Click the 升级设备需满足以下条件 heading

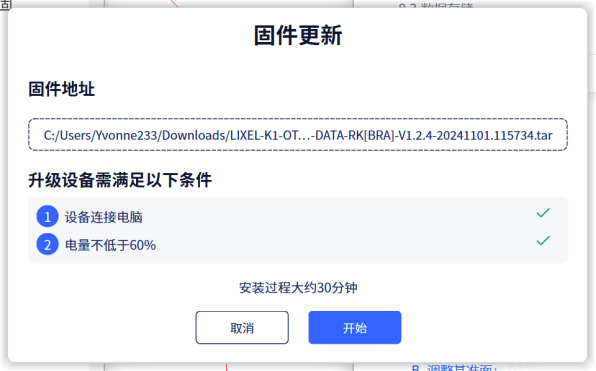point(120,180)
